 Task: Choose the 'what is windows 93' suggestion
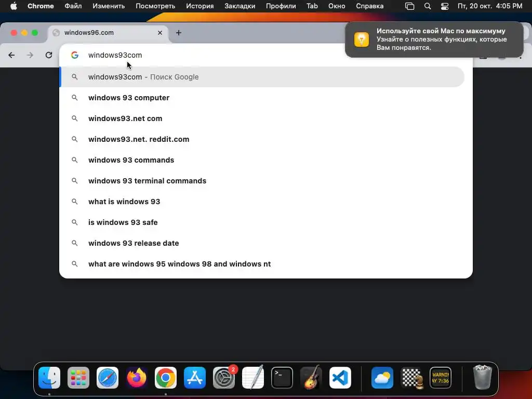262,202
